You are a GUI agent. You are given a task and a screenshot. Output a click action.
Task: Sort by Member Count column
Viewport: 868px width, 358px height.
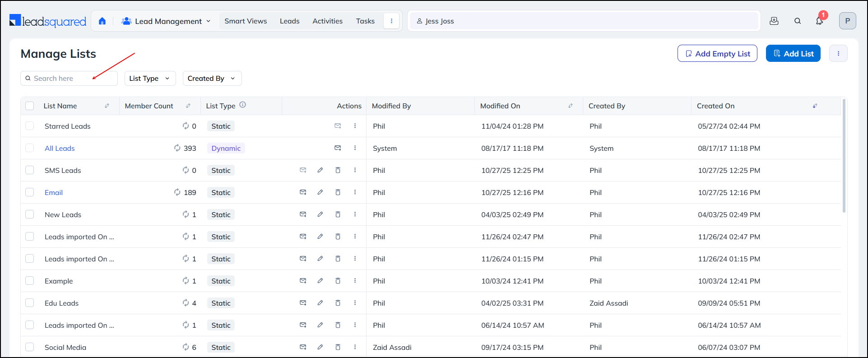188,106
